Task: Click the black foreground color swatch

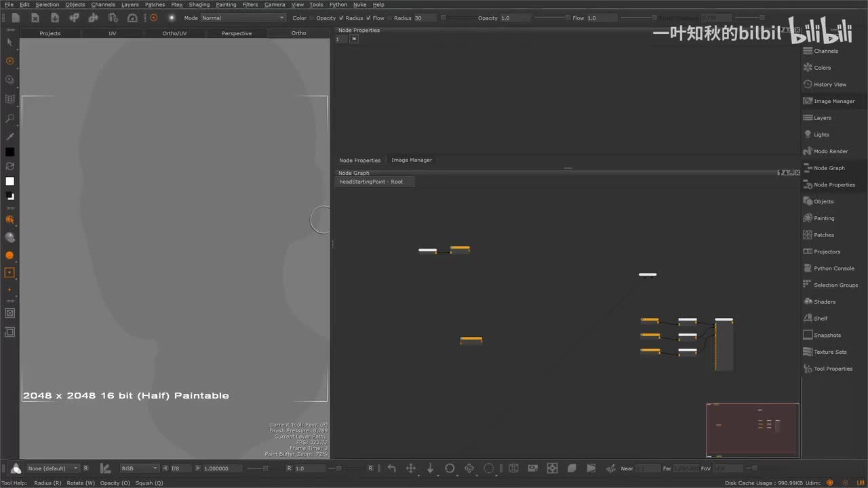Action: (9, 152)
